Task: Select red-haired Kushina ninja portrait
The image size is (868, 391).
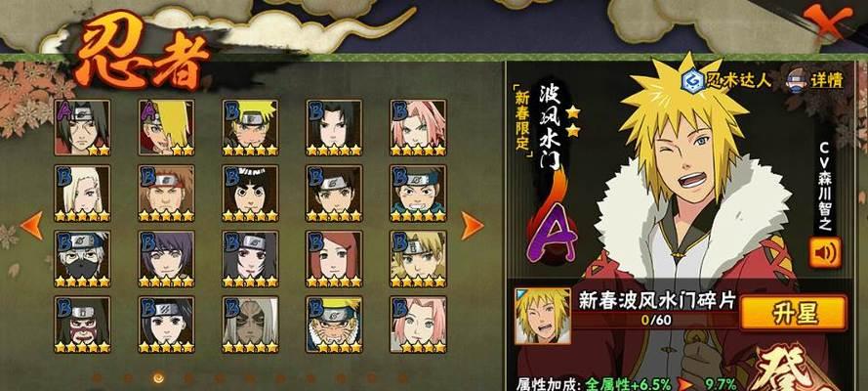Action: point(334,259)
